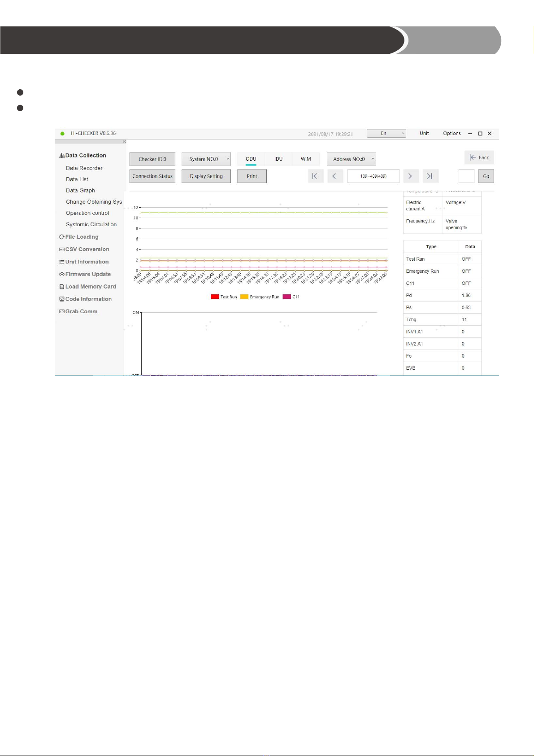Open Grab Comm. section
Viewport: 534px width, 756px height.
[x=82, y=311]
